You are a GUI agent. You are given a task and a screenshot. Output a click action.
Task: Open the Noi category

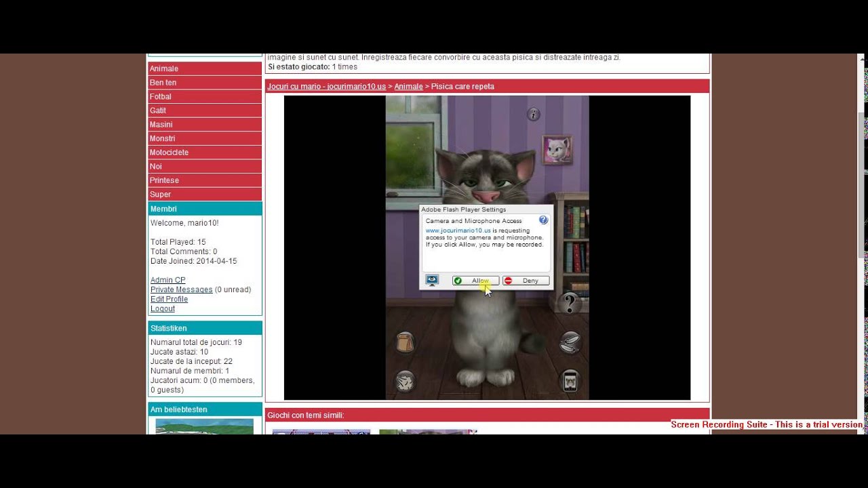click(x=205, y=167)
